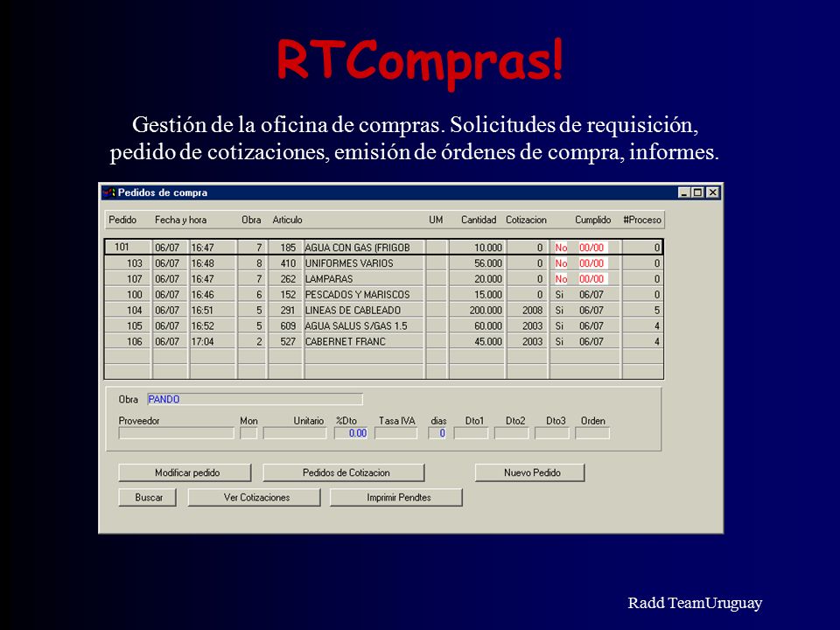Click Pedido column header
Viewport: 840px width, 630px height.
coord(122,220)
